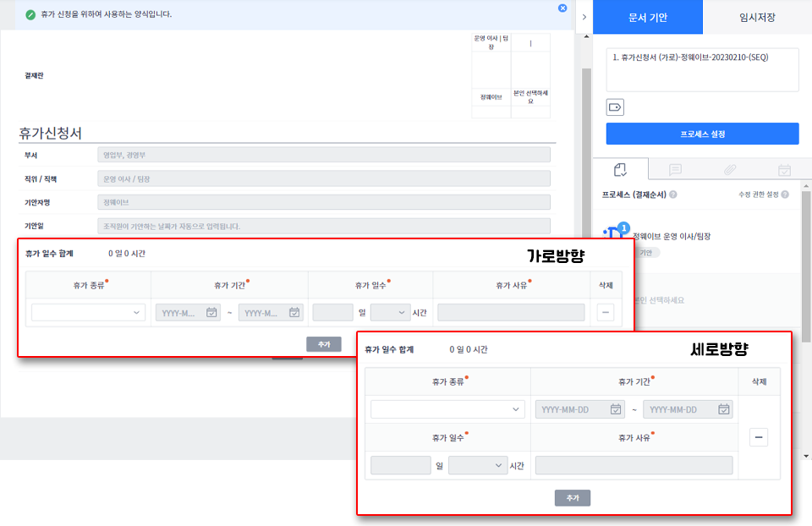Click the 본인 선택하세요 cell in the approval box
Image resolution: width=812 pixels, height=526 pixels.
[530, 96]
